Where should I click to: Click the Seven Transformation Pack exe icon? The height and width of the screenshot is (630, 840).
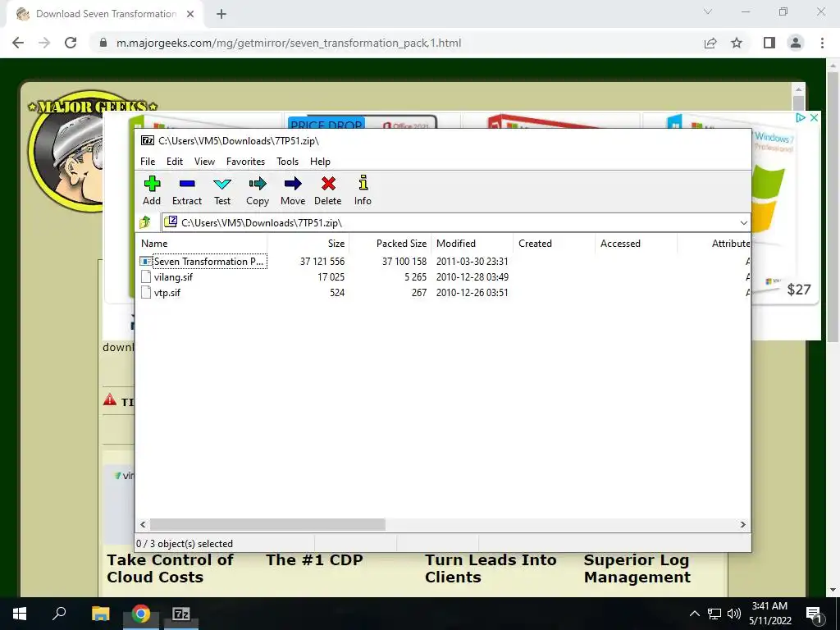tap(146, 262)
